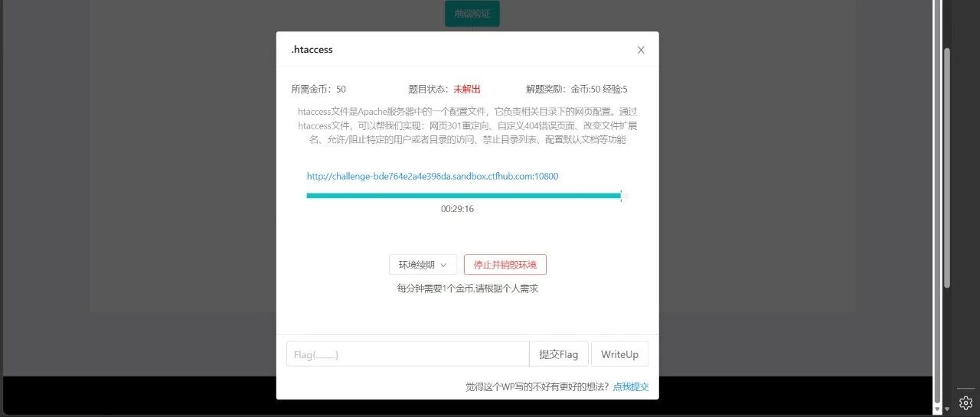Screen dimensions: 980x417
Task: Click scrollbar down arrow at bottom
Action: point(947,409)
